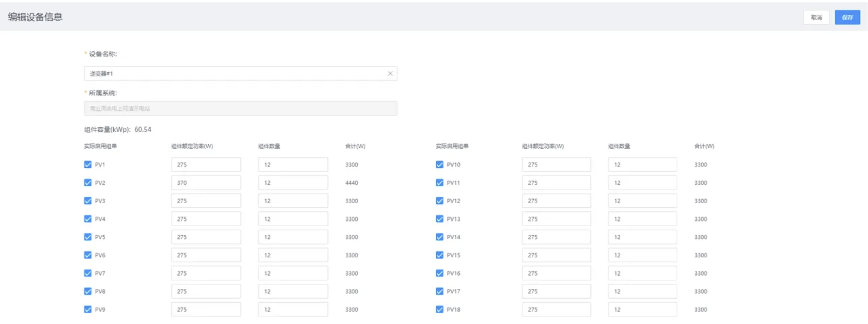Uncheck the PV1 string checkbox

click(88, 165)
